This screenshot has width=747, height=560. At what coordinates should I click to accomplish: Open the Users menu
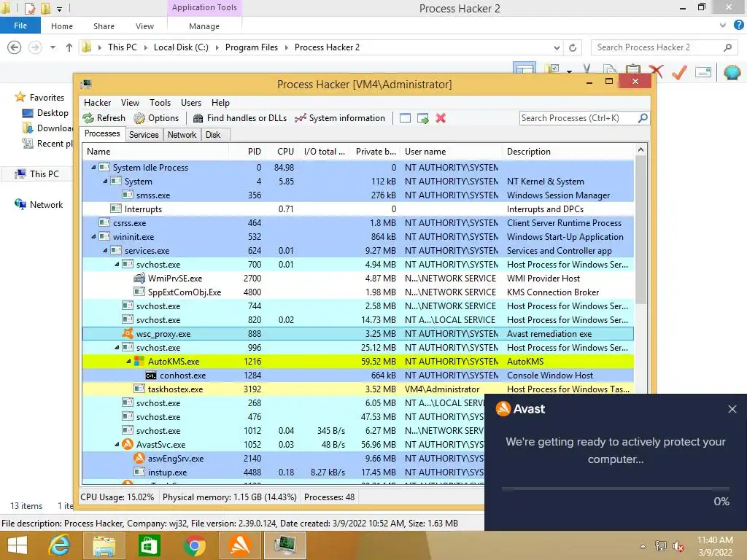(x=191, y=102)
